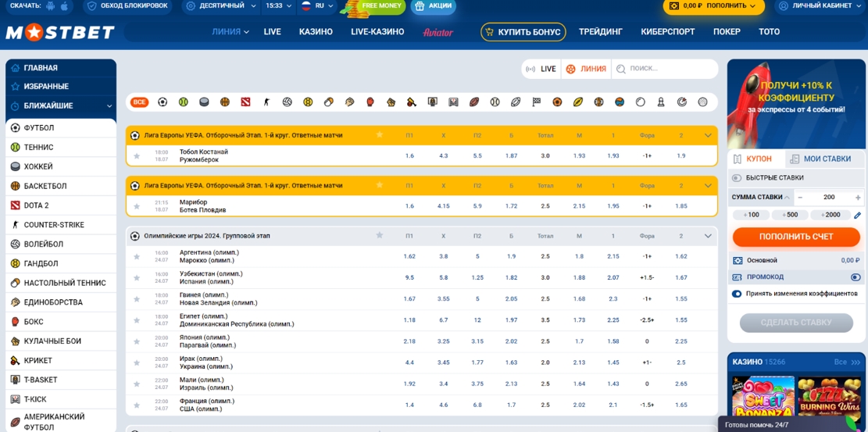The height and width of the screenshot is (432, 868).
Task: Select the Counter-Strike icon in filter row
Action: 266,102
